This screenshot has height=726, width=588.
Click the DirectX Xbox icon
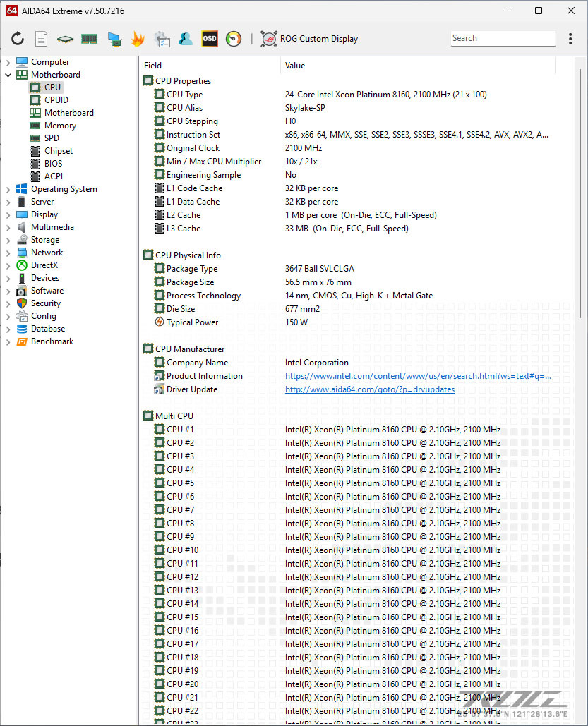click(x=22, y=265)
